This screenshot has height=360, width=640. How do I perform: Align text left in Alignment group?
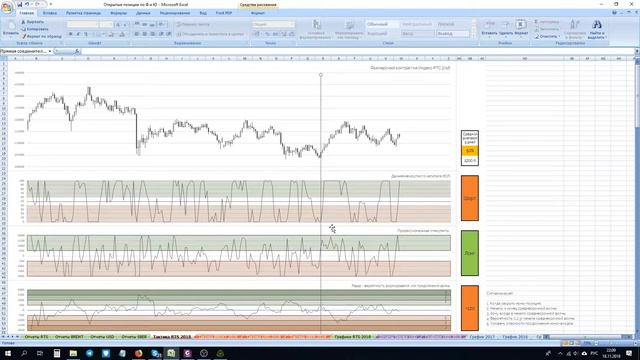coord(137,34)
